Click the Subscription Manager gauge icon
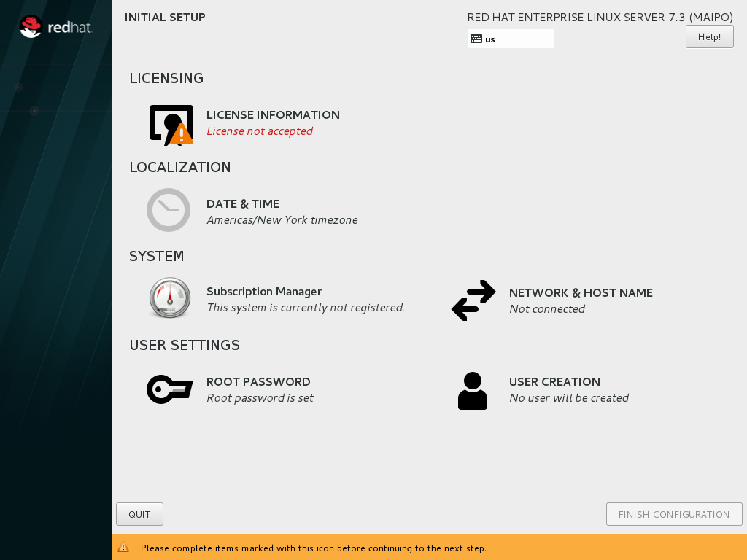 pyautogui.click(x=170, y=298)
